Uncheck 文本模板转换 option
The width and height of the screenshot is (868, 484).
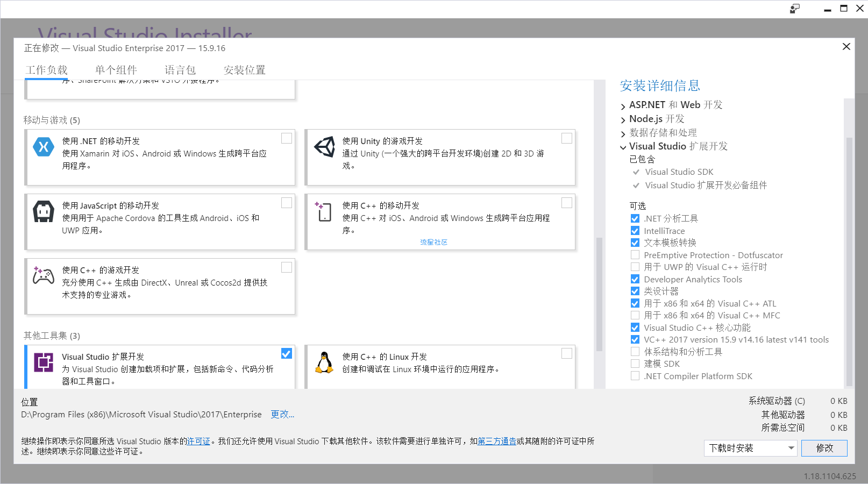tap(635, 243)
